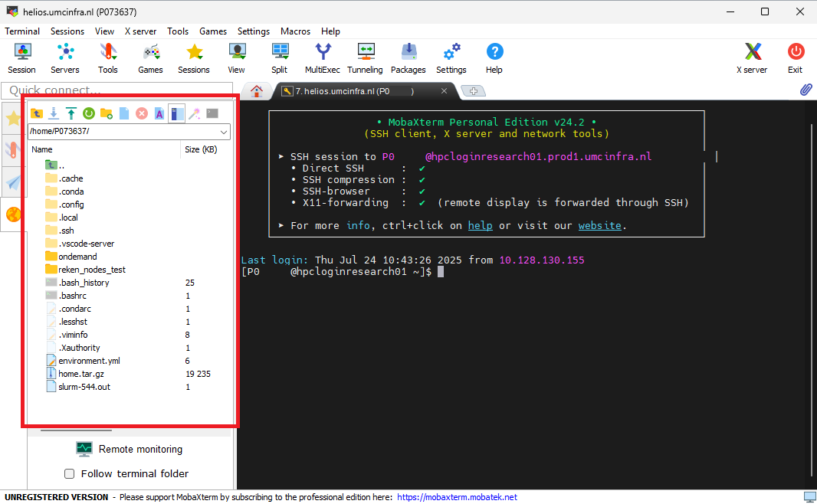Click the rename file 'A' icon

tap(159, 113)
